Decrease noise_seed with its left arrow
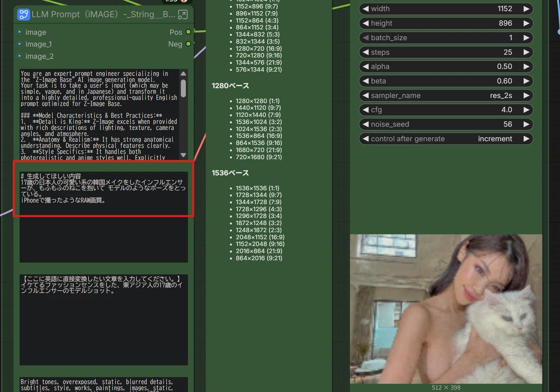 pos(365,125)
